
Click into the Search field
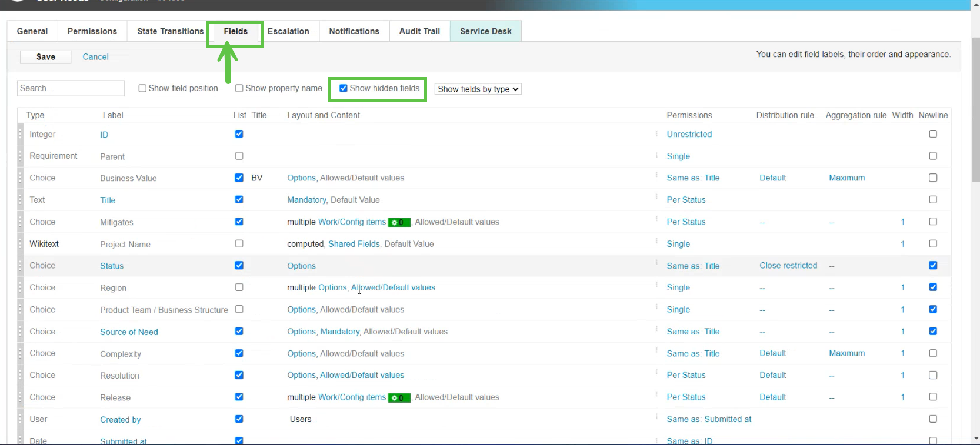point(71,88)
